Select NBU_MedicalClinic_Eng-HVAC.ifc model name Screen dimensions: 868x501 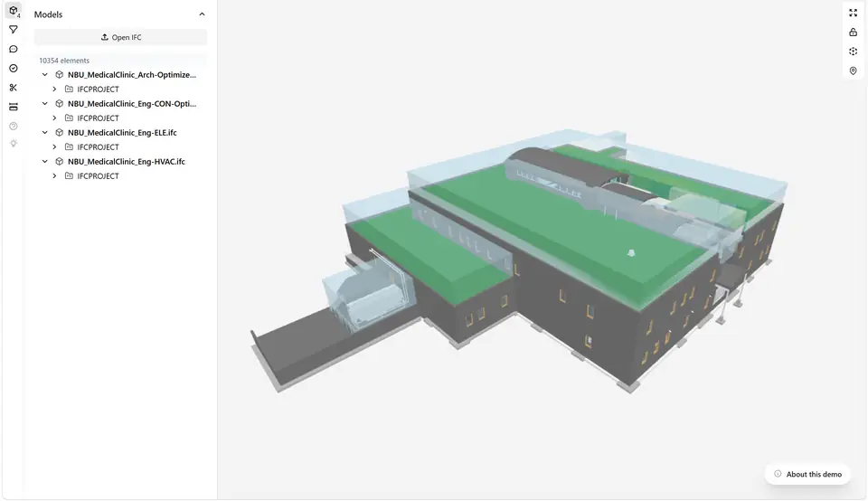point(127,162)
